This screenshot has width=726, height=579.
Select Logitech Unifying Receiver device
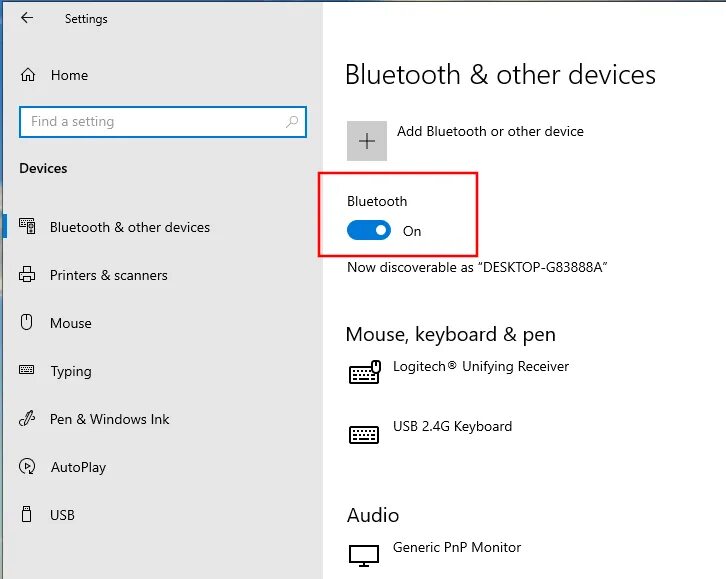pos(480,367)
